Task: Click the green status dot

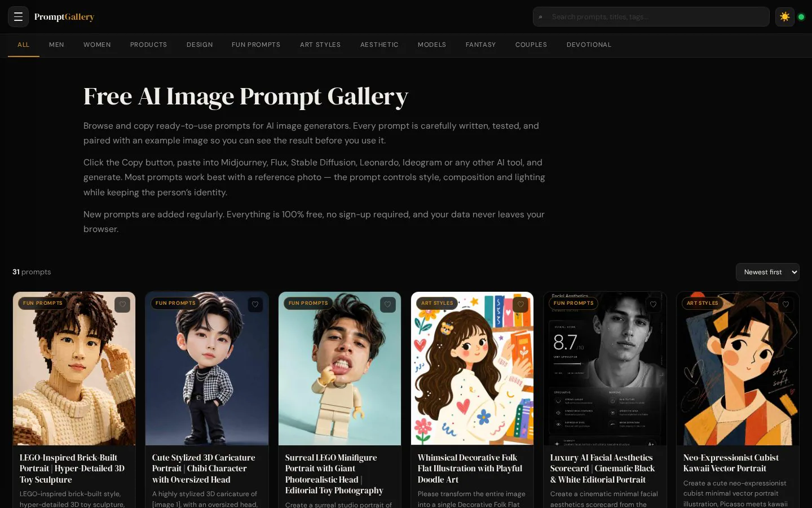Action: click(801, 17)
